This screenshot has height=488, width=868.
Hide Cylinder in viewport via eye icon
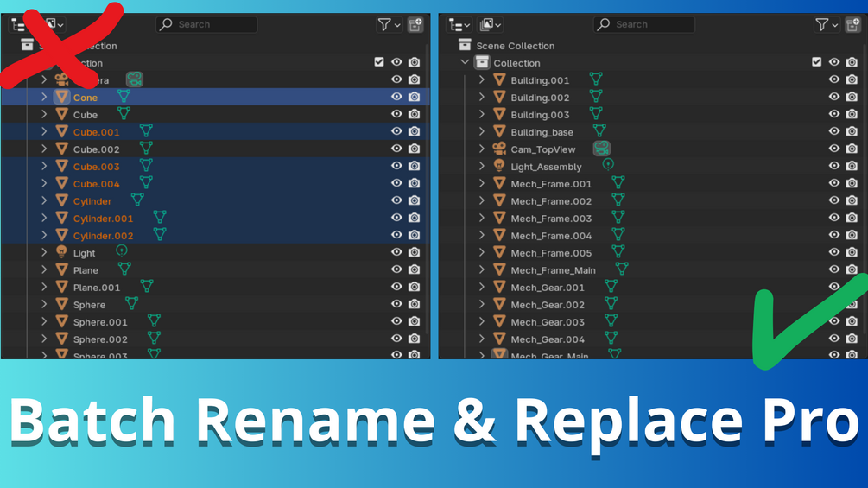[396, 200]
